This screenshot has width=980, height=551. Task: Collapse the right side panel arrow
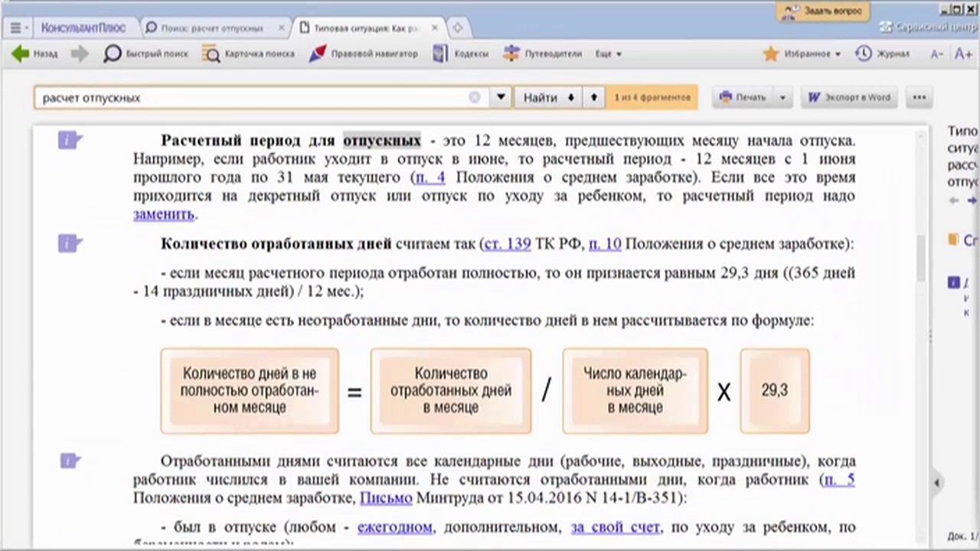click(x=937, y=483)
